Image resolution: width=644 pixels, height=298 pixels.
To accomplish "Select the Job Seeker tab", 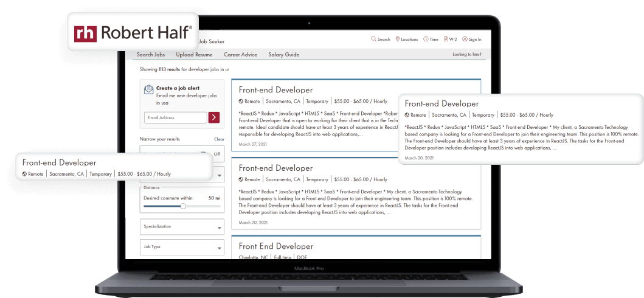I will (x=212, y=41).
